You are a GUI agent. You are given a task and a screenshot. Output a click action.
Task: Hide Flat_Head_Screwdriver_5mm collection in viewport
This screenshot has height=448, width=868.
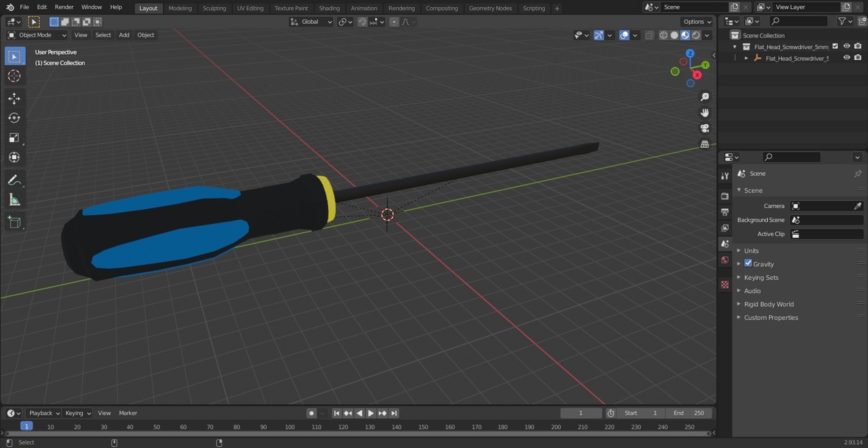click(847, 46)
